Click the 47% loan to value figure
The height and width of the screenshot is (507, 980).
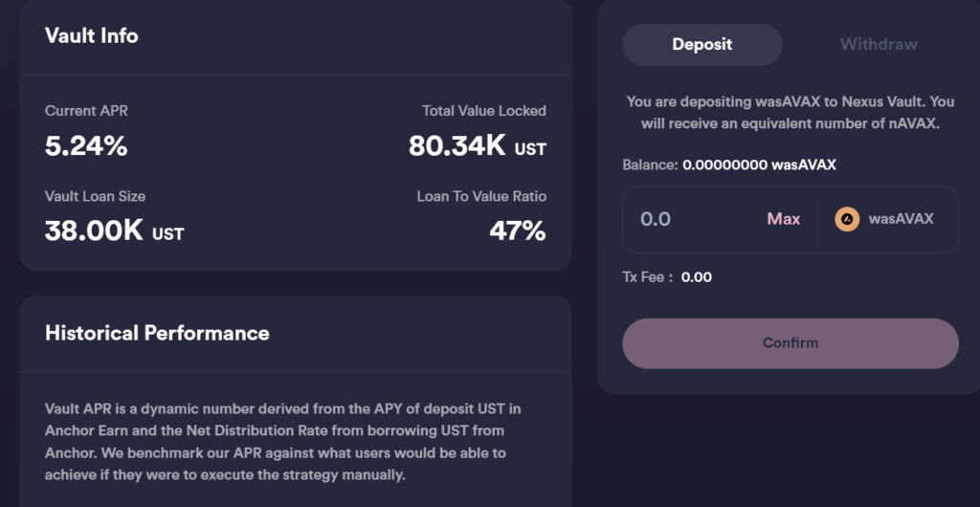(x=517, y=231)
